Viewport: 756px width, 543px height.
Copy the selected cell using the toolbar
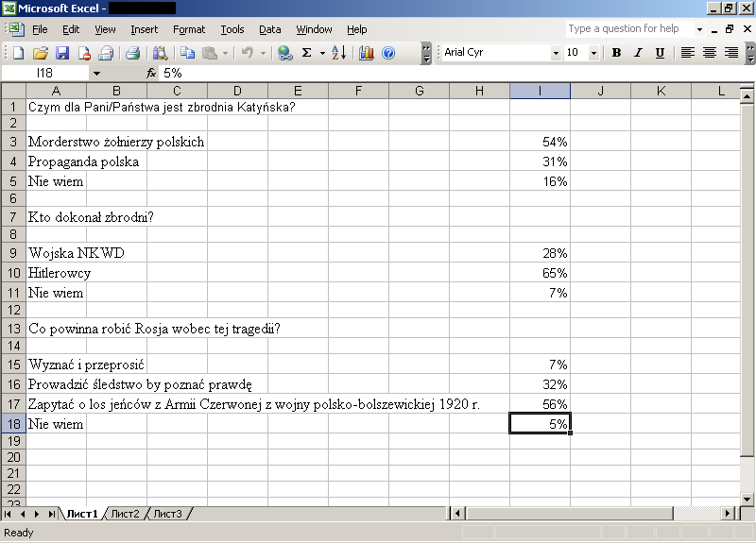point(187,53)
